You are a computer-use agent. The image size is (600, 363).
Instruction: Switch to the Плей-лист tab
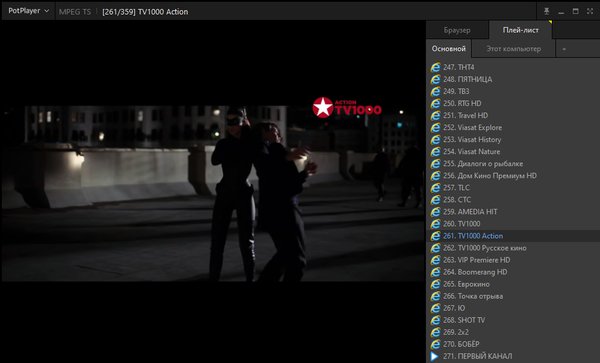pyautogui.click(x=520, y=30)
